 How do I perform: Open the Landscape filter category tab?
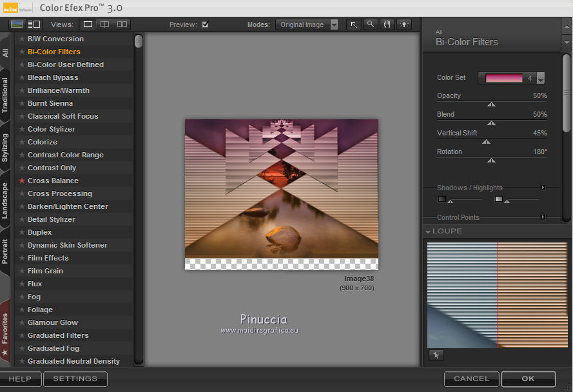[x=5, y=201]
